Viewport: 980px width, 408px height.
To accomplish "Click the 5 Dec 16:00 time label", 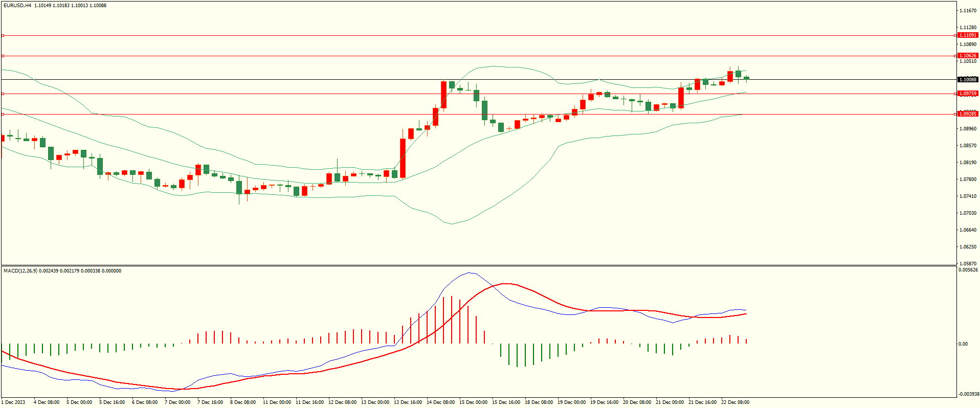I will tap(112, 402).
